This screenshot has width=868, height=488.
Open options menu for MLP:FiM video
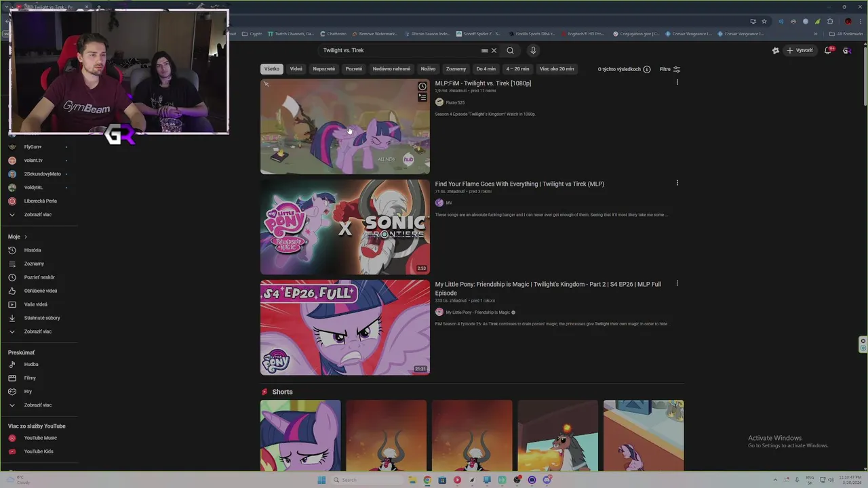677,83
